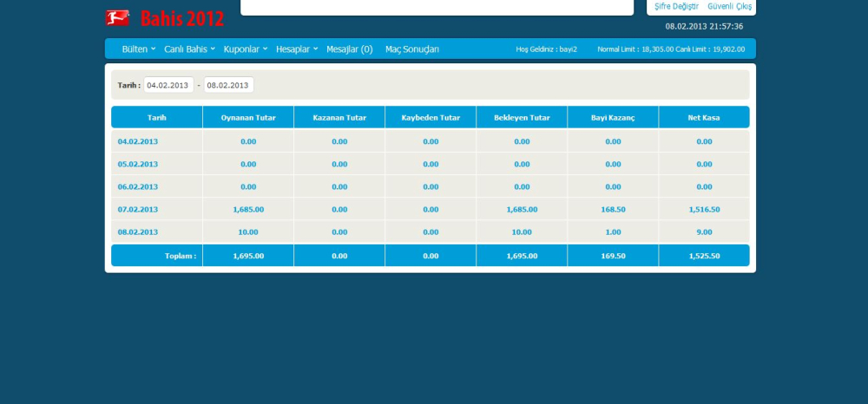Click the Bayi Kazanç column header
The height and width of the screenshot is (404, 868).
point(613,117)
